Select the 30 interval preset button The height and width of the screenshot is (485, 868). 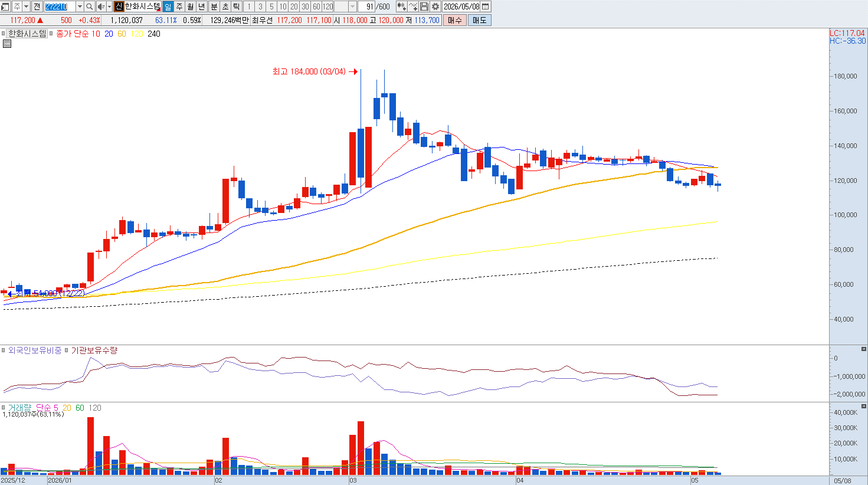coord(305,6)
